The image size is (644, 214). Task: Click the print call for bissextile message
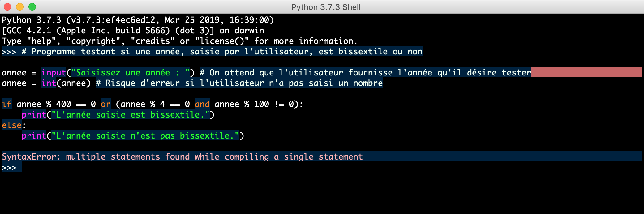(x=34, y=114)
